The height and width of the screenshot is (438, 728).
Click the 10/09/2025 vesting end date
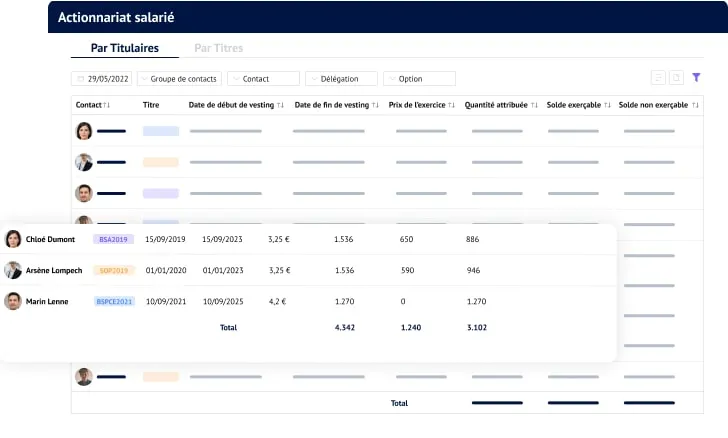pos(223,301)
